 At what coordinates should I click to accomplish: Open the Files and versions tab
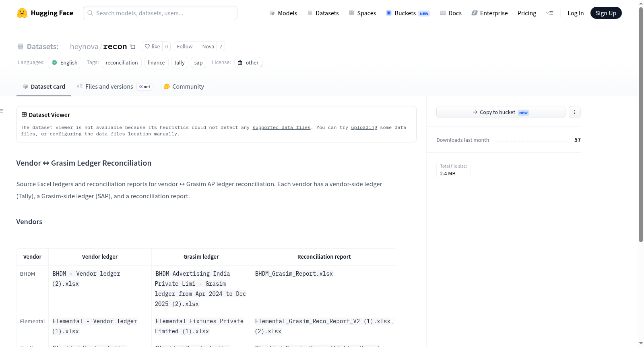(x=114, y=86)
